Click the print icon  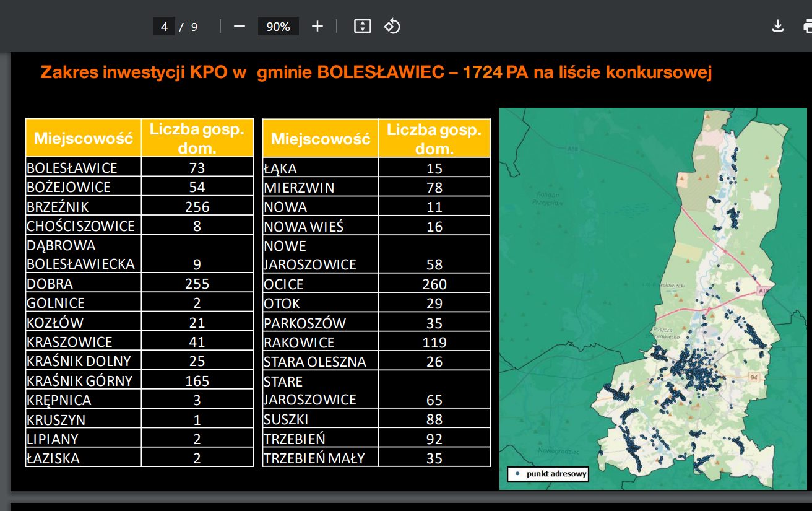point(807,26)
